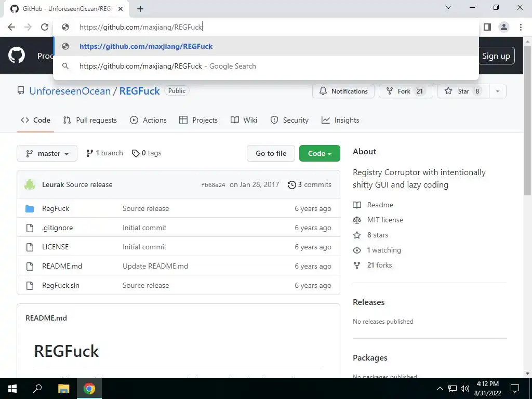The height and width of the screenshot is (399, 532).
Task: Switch to the Pull requests tab
Action: pos(90,120)
